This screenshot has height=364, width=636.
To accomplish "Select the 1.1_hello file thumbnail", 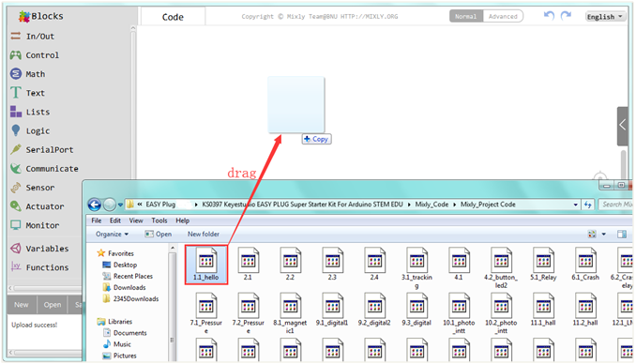I will (206, 265).
